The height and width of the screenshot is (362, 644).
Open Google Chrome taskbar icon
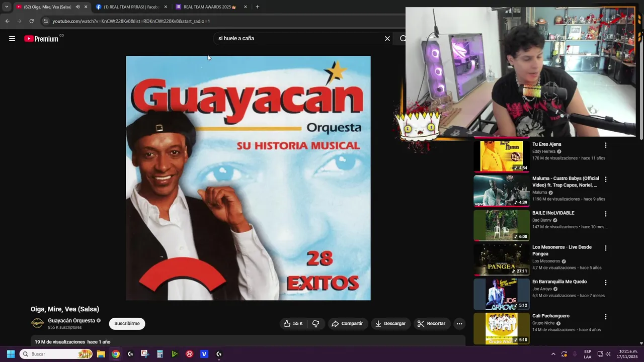click(x=116, y=354)
